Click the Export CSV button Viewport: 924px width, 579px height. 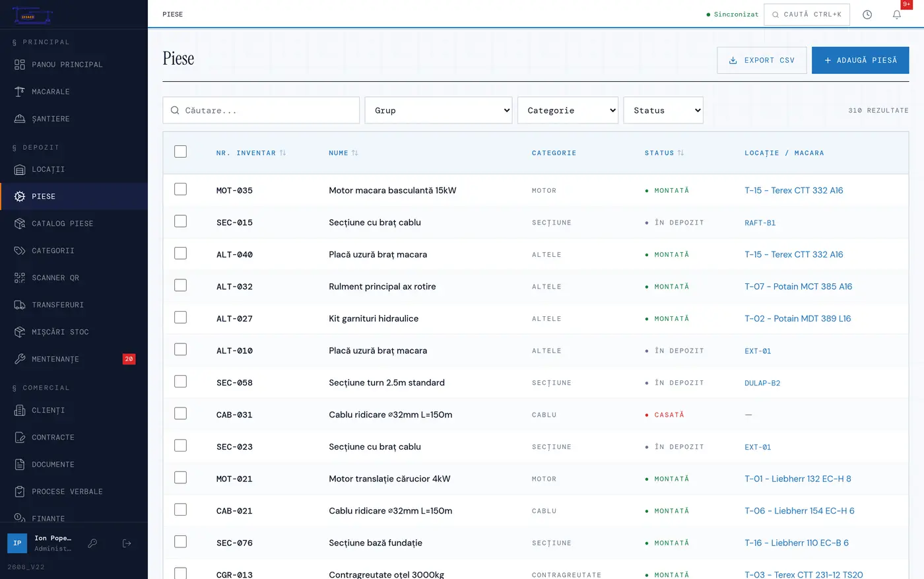click(x=762, y=60)
